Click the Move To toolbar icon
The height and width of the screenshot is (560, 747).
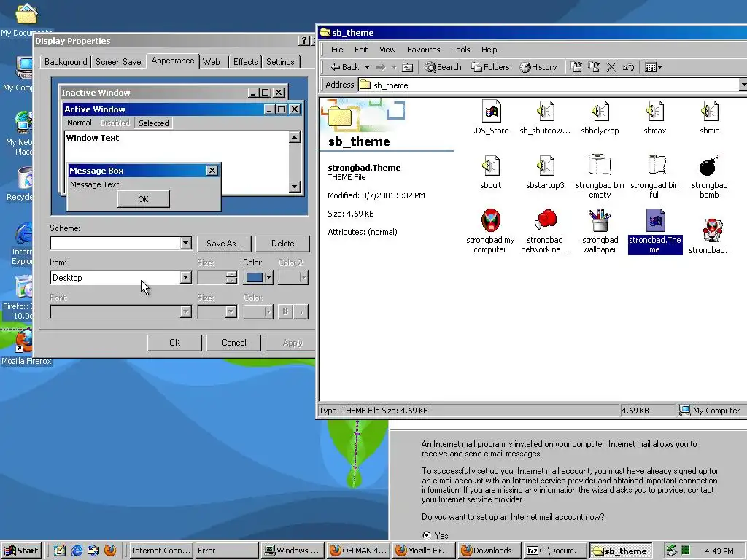click(576, 67)
